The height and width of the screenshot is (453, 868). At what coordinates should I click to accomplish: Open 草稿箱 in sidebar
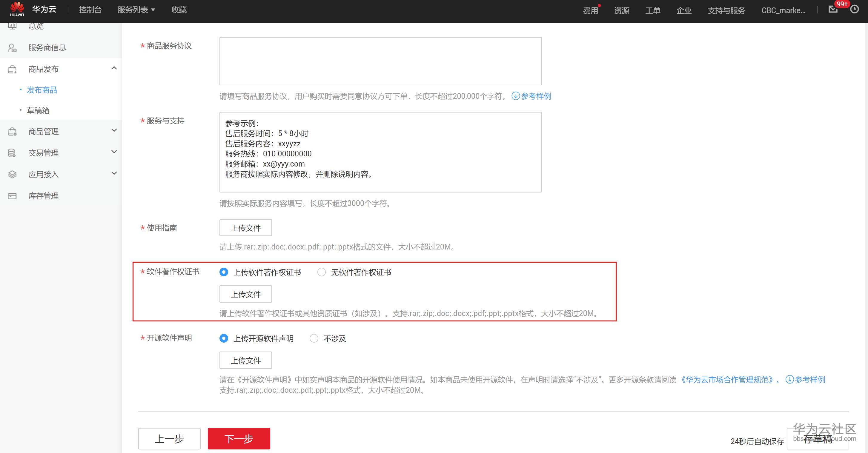click(38, 110)
